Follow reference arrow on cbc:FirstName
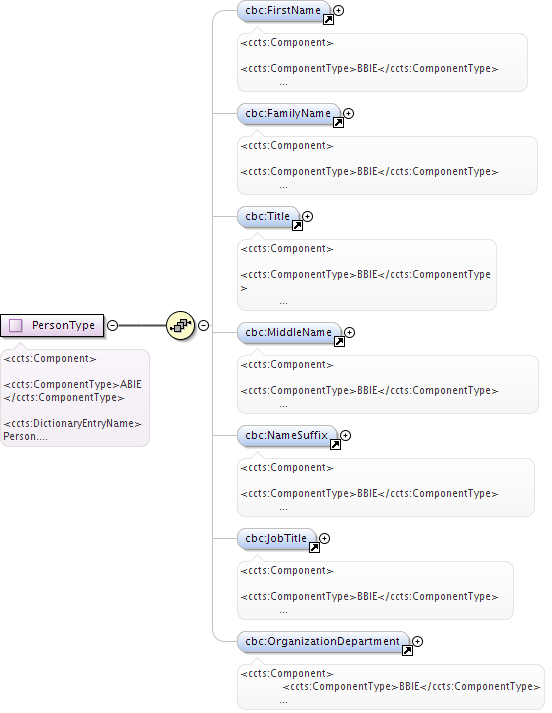 point(328,20)
